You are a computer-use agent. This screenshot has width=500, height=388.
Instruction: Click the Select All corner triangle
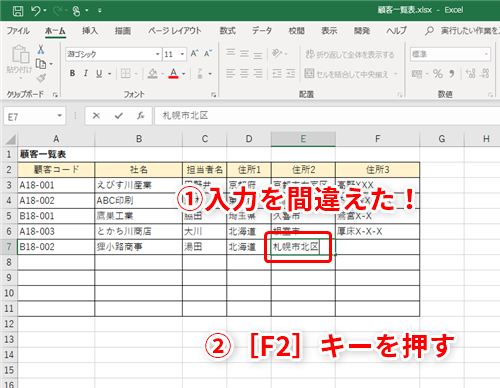(10, 139)
